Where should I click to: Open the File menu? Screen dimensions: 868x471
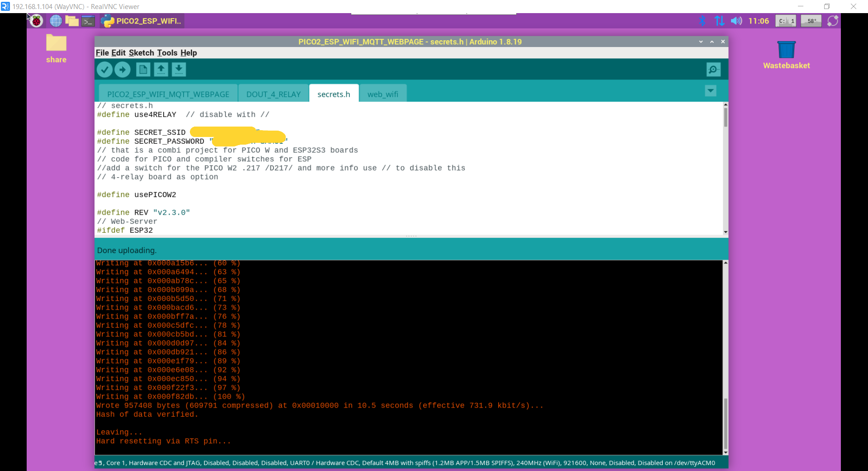[102, 53]
